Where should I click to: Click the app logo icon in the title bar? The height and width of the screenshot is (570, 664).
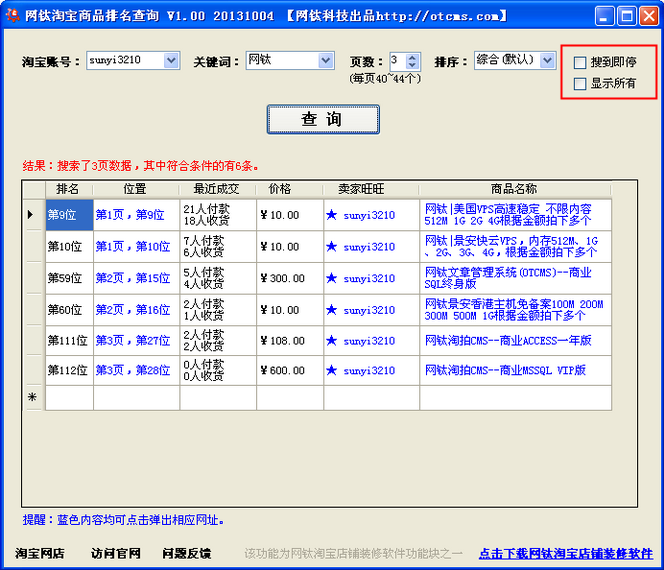point(12,15)
